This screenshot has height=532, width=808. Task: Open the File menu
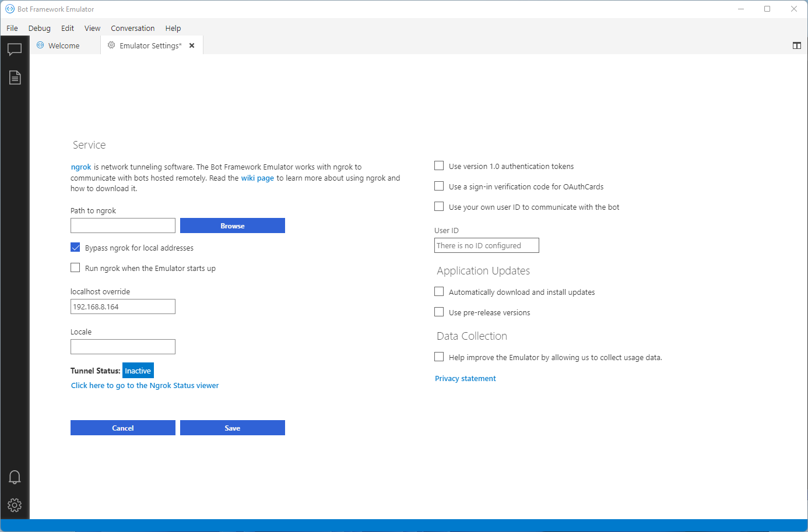tap(12, 28)
